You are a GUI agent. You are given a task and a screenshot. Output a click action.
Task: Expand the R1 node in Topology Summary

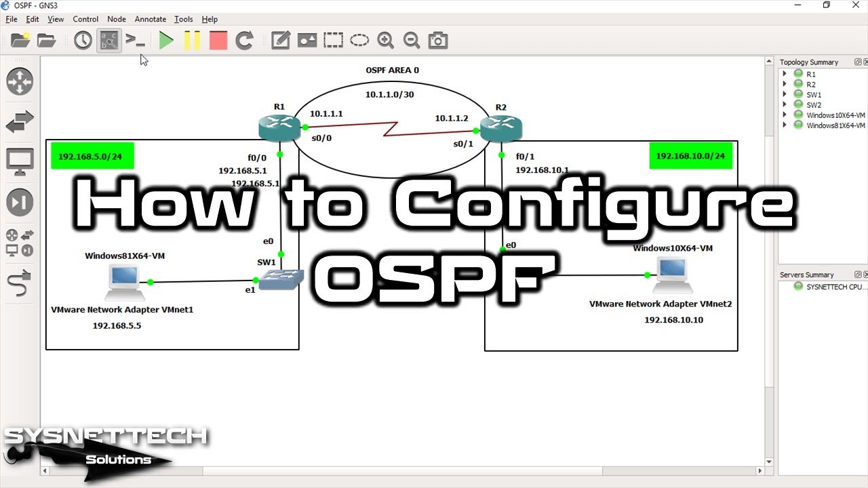pyautogui.click(x=785, y=74)
